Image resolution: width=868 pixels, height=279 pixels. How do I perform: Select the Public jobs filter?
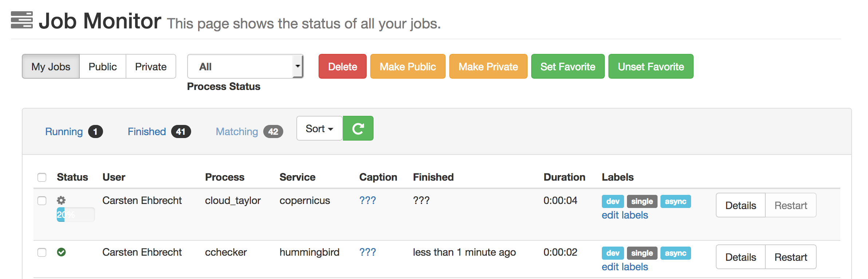point(103,66)
